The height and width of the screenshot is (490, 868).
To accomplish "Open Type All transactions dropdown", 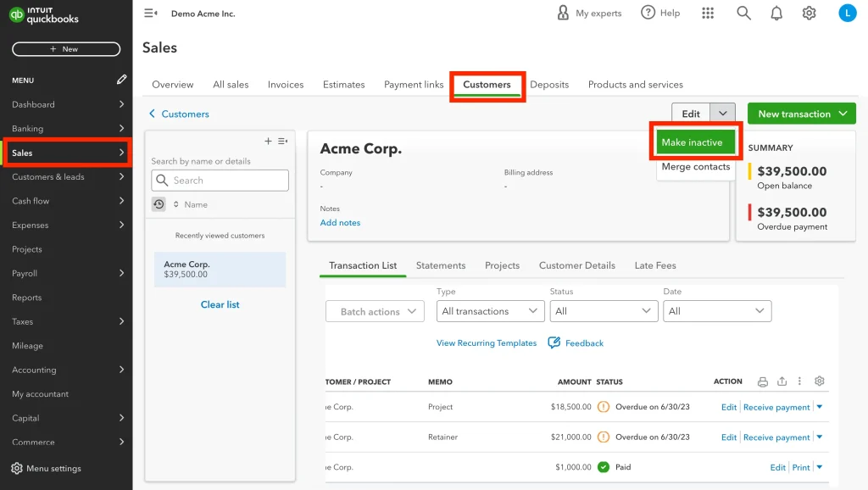I will coord(490,311).
